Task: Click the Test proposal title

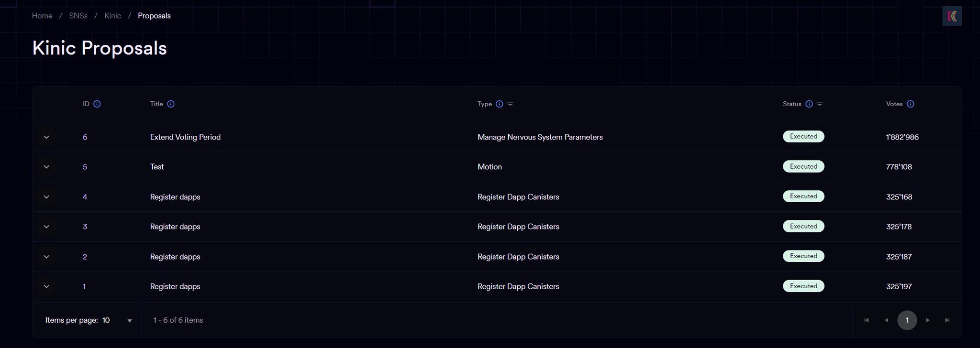Action: 157,167
